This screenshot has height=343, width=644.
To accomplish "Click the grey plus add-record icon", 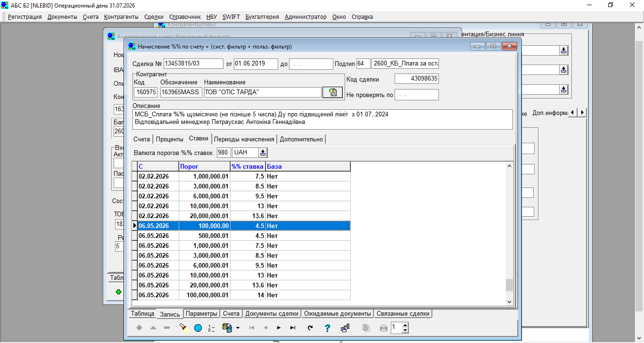I will click(x=139, y=327).
